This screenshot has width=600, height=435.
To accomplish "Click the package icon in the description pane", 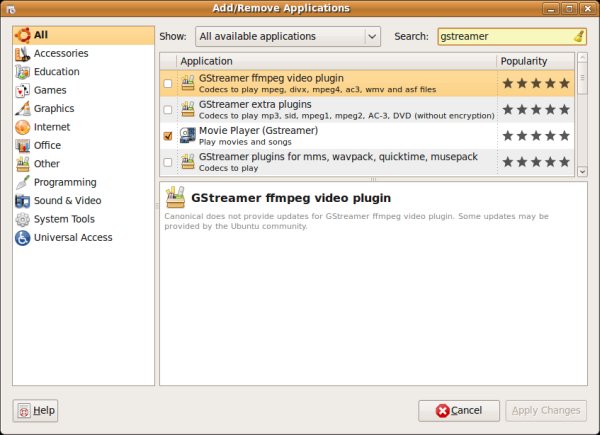I will 175,197.
